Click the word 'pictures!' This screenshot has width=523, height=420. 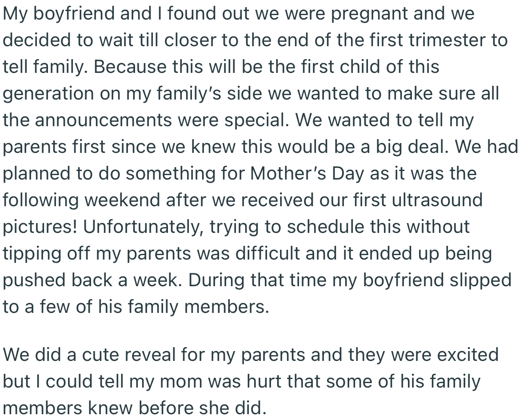click(40, 227)
